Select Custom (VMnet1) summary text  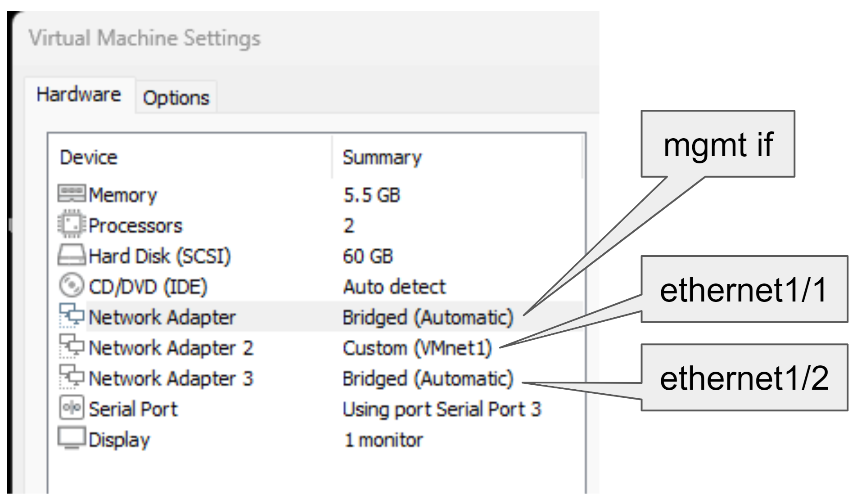(417, 348)
